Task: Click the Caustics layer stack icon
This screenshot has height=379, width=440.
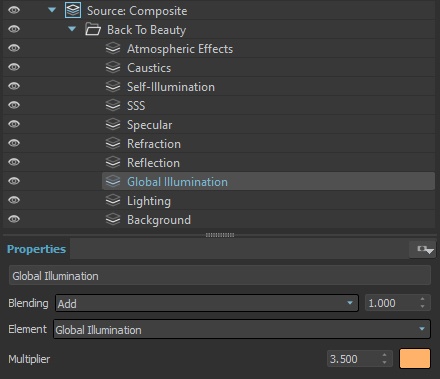Action: [113, 67]
